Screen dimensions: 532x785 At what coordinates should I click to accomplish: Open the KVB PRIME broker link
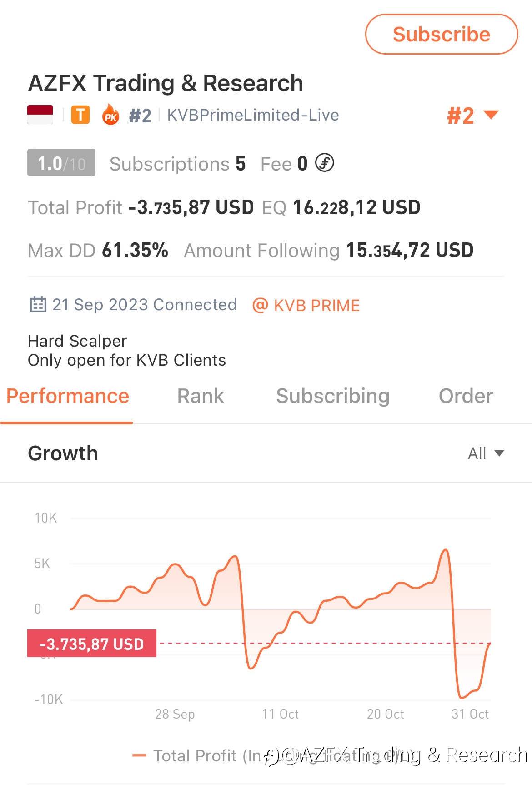pos(316,305)
